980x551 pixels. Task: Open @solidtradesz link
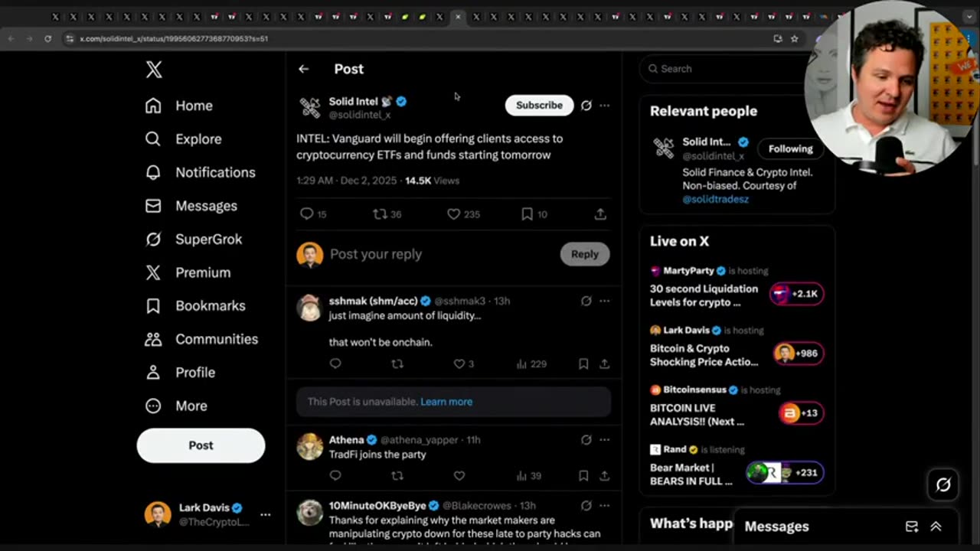(716, 199)
